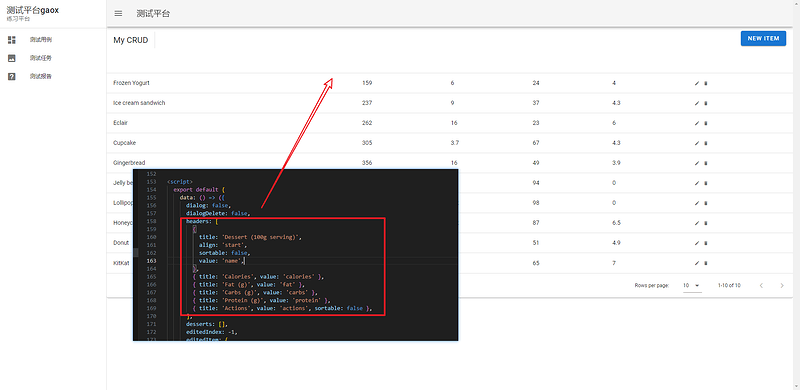Go to next page of table

coord(782,285)
